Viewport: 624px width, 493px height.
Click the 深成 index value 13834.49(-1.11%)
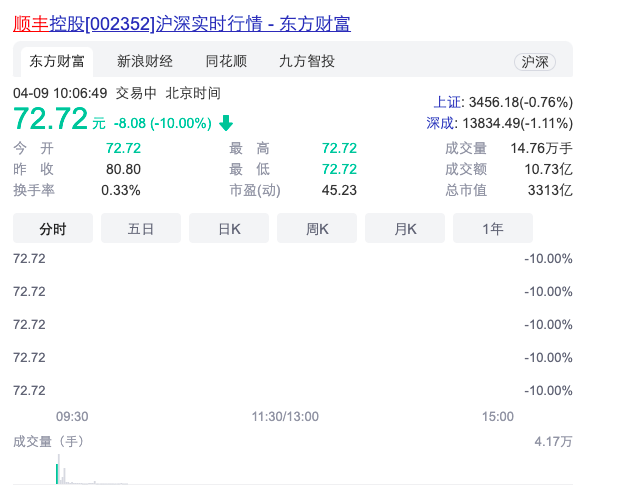click(517, 123)
